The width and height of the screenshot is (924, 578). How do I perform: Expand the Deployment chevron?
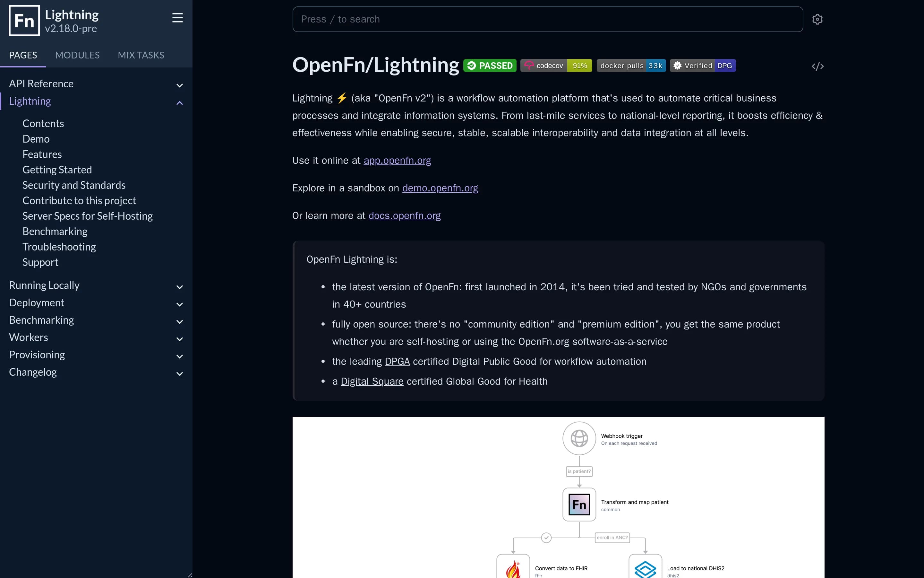pyautogui.click(x=179, y=304)
